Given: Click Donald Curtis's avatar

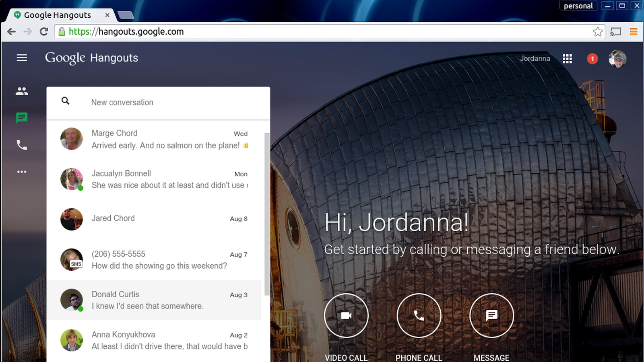Looking at the screenshot, I should pos(72,300).
